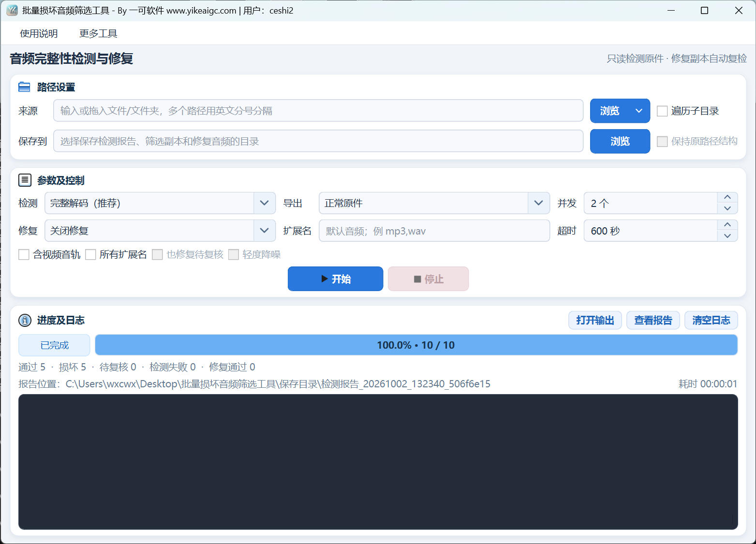The width and height of the screenshot is (756, 544).
Task: Click the 报告位置 path text
Action: coord(254,384)
